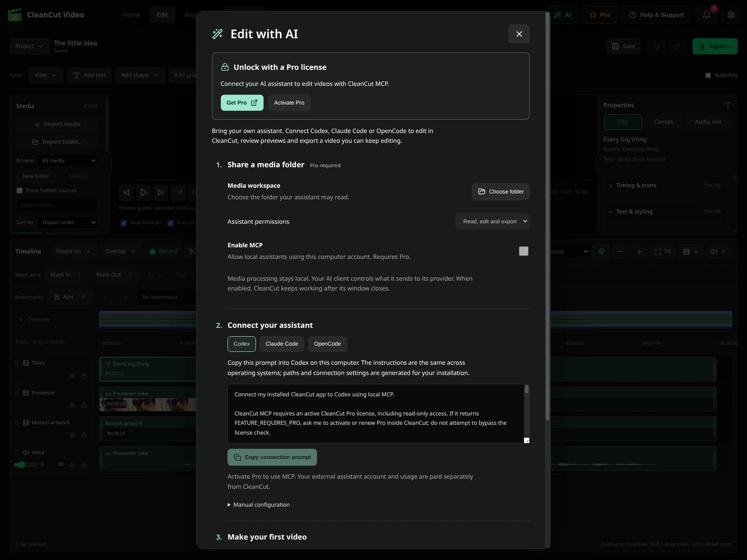Open the Project dropdown
This screenshot has height=560, width=747.
click(29, 46)
